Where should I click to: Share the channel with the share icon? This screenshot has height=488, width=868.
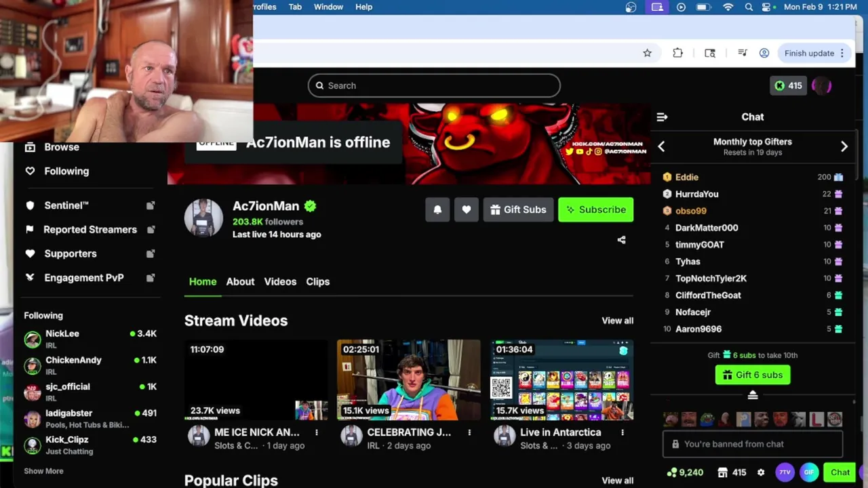click(621, 240)
